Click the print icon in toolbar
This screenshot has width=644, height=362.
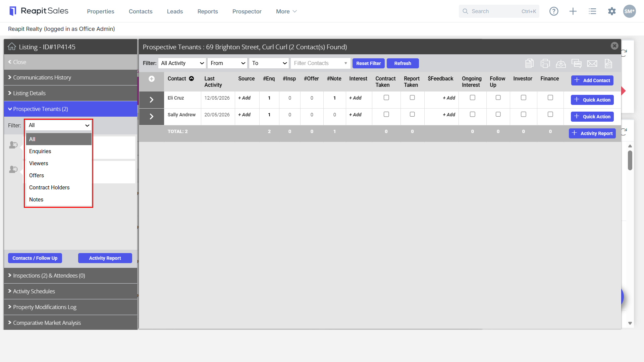point(545,63)
